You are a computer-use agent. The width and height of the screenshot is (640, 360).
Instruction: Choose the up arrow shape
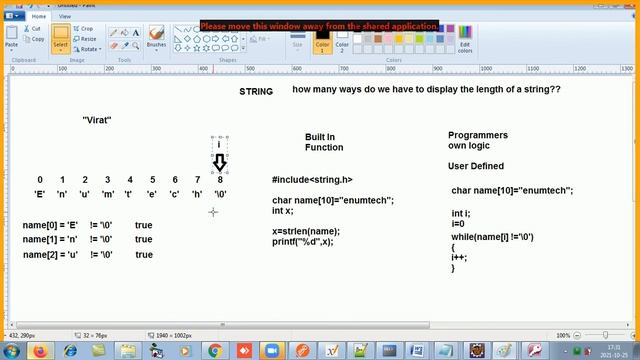coord(234,39)
